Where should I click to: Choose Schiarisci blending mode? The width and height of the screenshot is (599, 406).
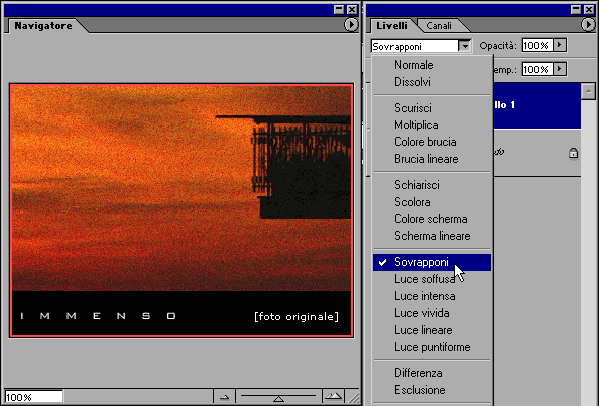pyautogui.click(x=432, y=185)
